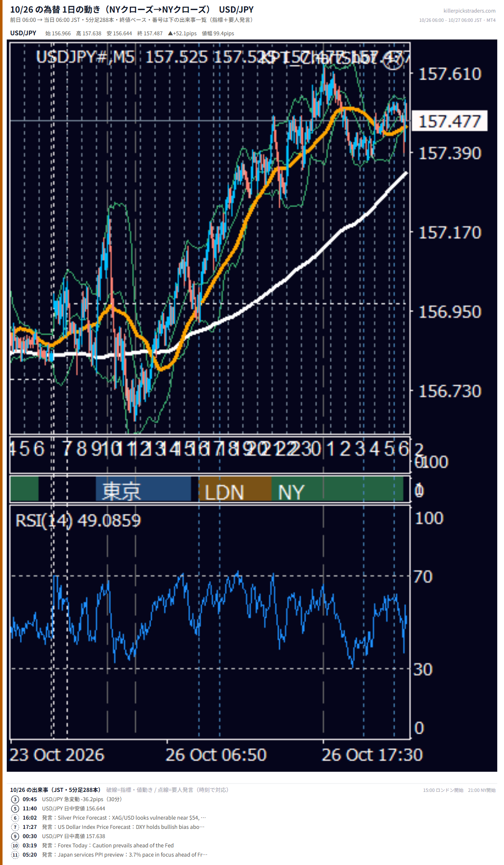Click the ▲+52.1pips change value
Screen dimensions: 504x865
(x=182, y=33)
